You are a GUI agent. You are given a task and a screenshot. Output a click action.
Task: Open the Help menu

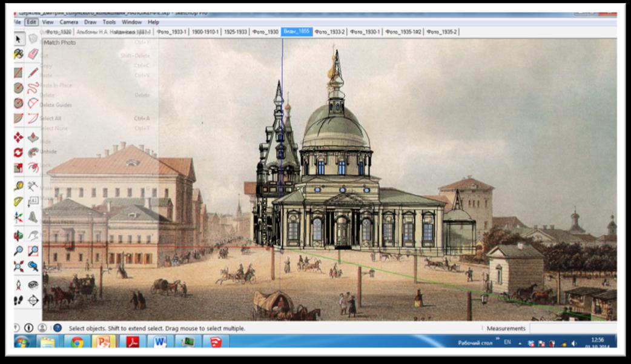point(153,22)
